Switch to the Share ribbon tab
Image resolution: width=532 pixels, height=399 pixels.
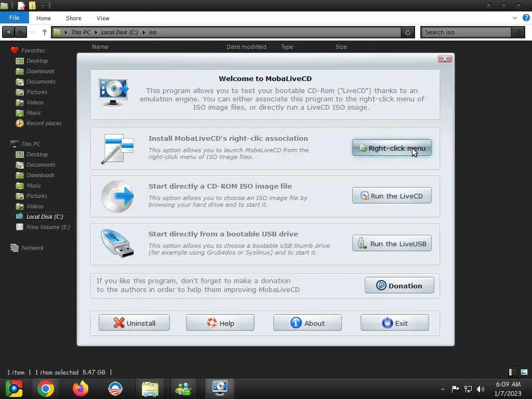[x=73, y=18]
